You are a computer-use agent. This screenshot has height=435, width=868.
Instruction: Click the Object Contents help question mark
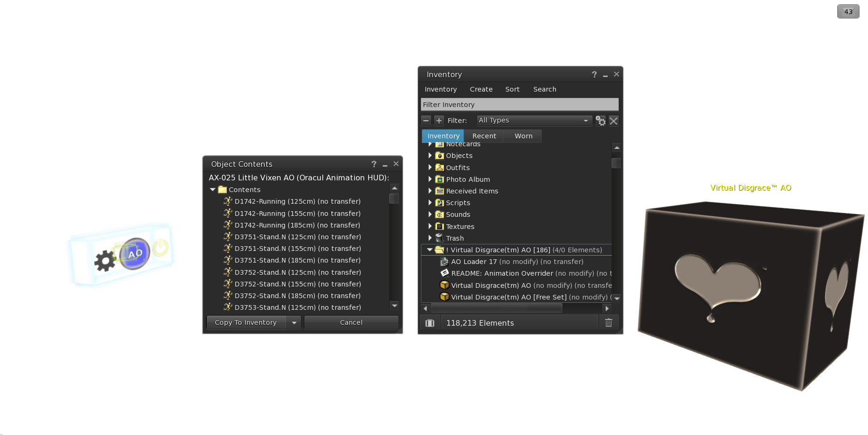374,164
